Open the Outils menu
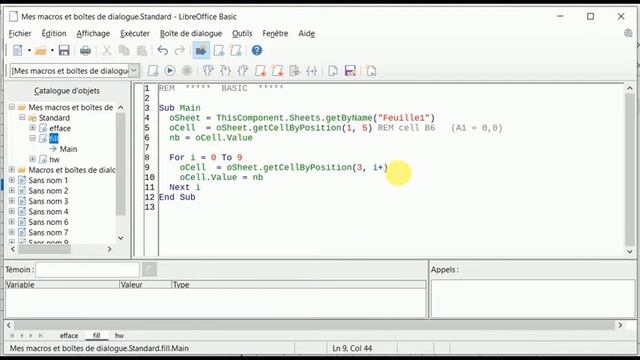This screenshot has width=640, height=360. (242, 33)
